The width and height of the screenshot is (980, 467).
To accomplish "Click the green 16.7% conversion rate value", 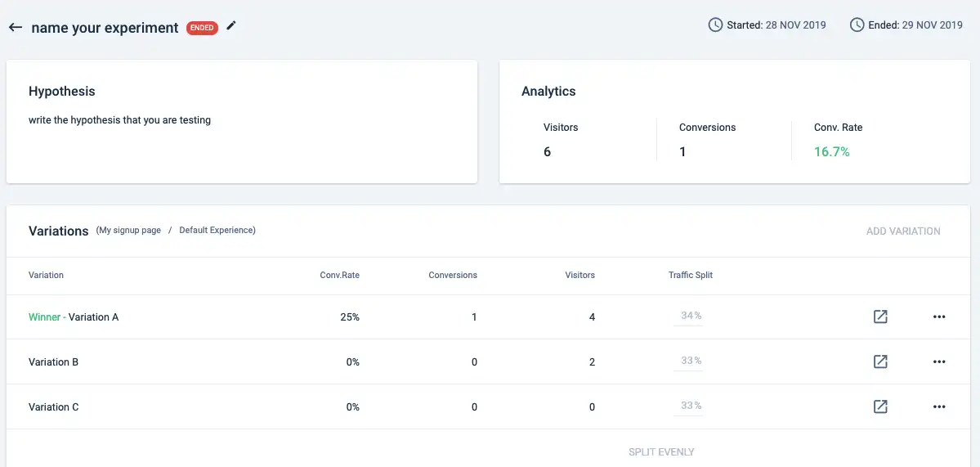I will pos(832,151).
